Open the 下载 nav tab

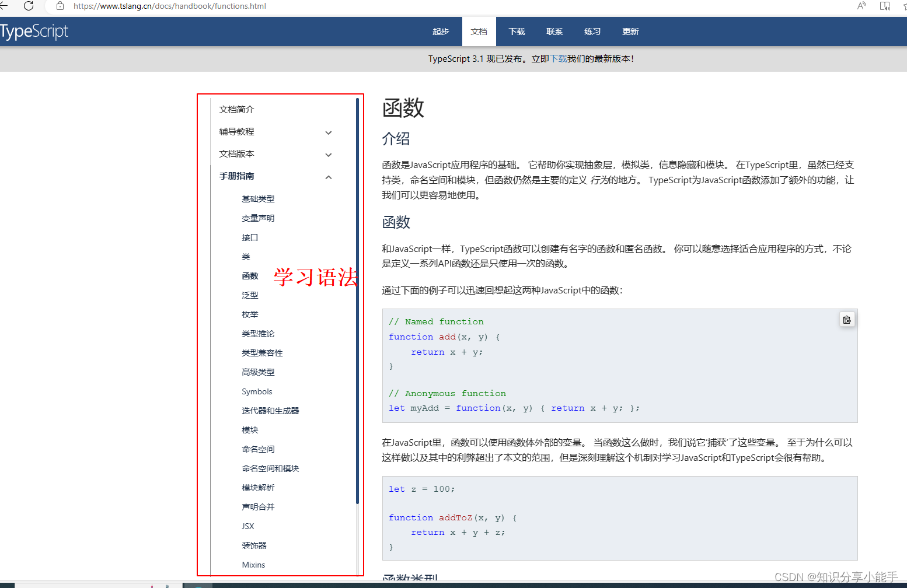coord(517,32)
